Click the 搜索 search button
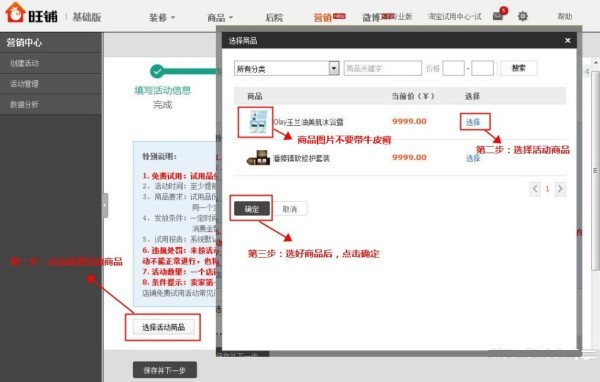Image resolution: width=600 pixels, height=382 pixels. pyautogui.click(x=519, y=68)
